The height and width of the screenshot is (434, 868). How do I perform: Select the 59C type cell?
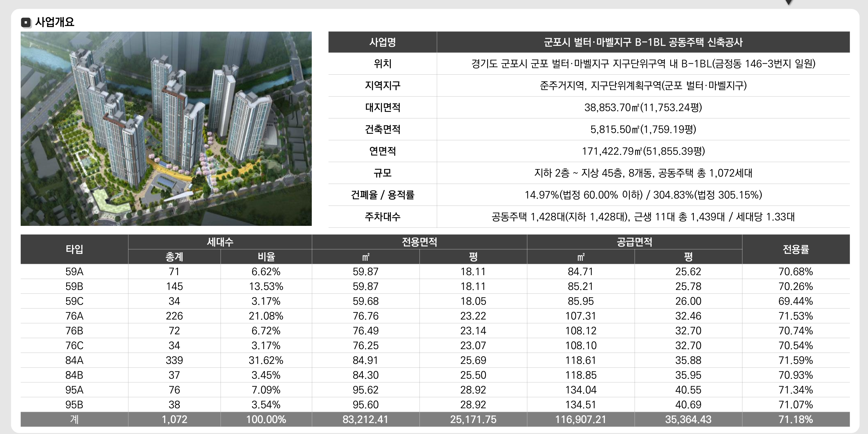[x=74, y=301]
